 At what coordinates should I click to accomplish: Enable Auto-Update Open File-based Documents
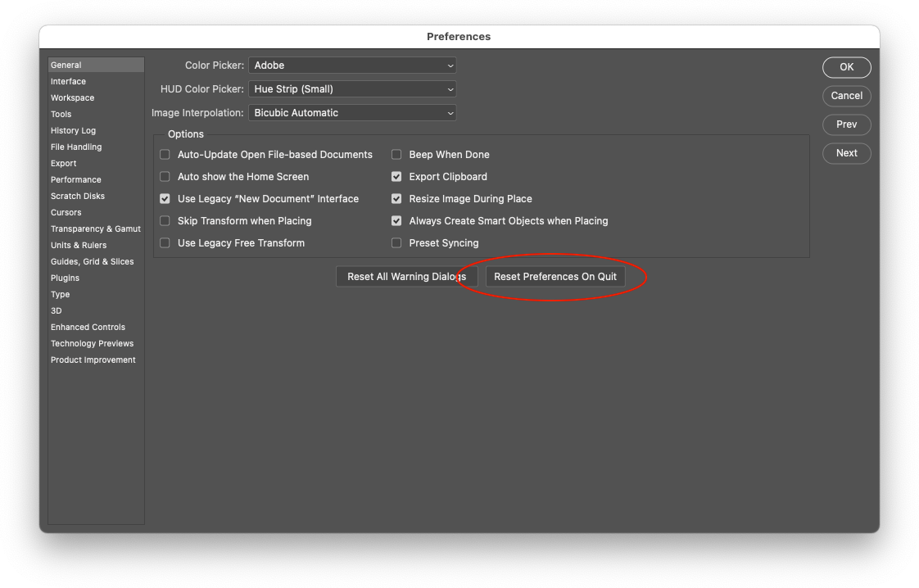164,154
